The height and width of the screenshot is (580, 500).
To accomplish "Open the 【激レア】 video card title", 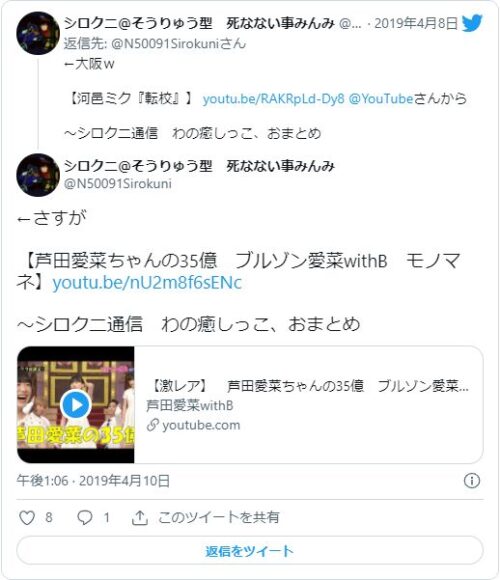I will tap(309, 386).
